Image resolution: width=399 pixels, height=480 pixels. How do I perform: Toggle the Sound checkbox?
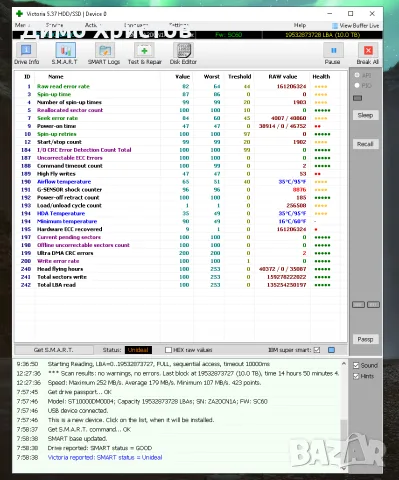356,366
